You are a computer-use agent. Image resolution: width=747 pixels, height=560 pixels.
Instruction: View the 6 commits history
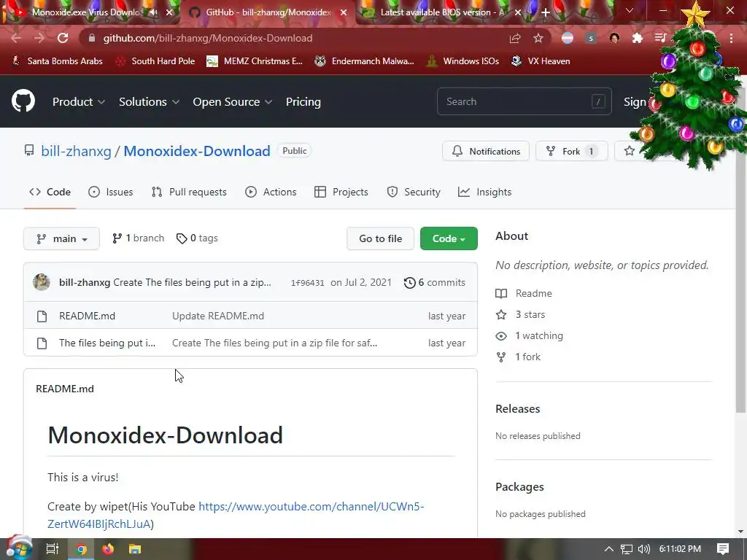(x=435, y=282)
